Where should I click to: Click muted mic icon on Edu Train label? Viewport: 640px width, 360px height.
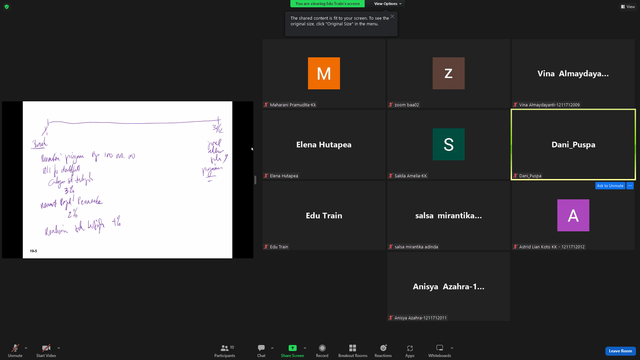coord(266,247)
